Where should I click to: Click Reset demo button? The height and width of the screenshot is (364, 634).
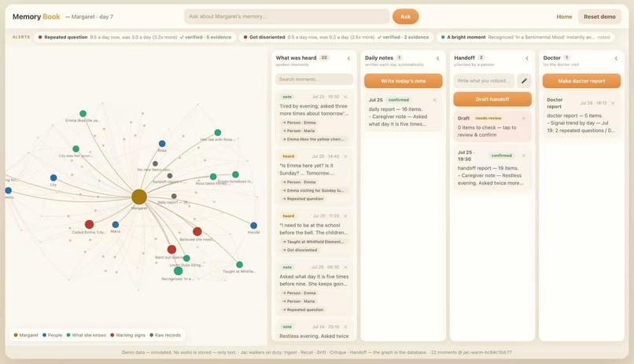pos(599,17)
